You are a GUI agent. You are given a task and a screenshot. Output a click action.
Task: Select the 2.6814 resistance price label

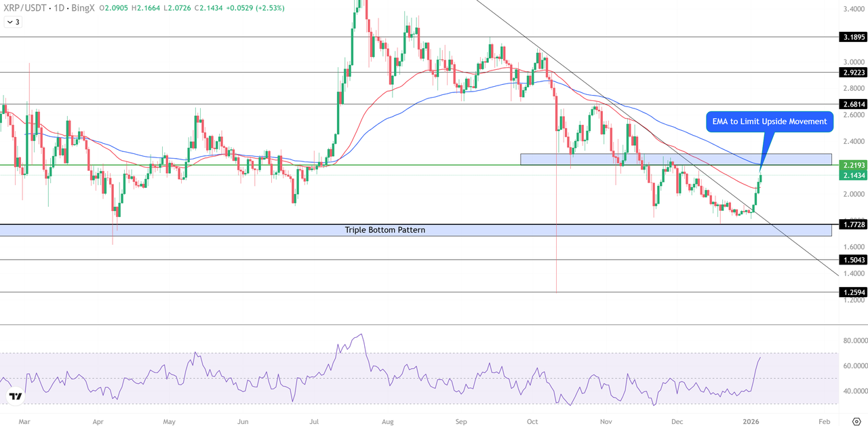[x=853, y=104]
